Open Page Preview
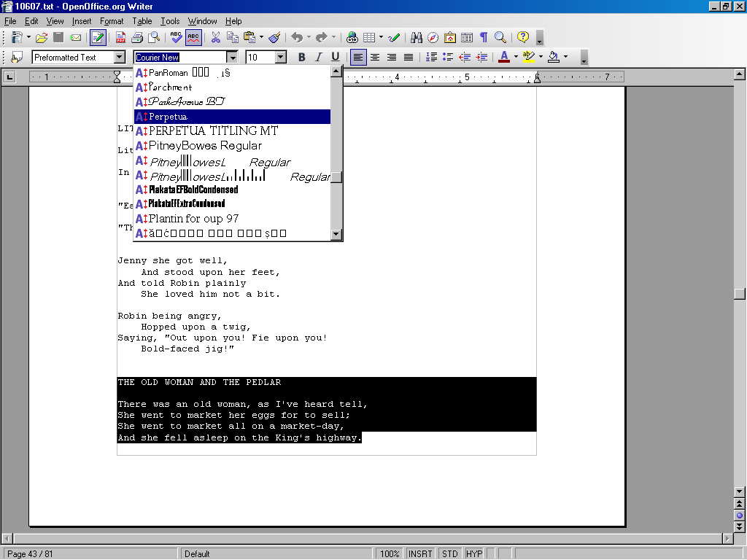Screen dimensions: 747x560 [x=154, y=37]
